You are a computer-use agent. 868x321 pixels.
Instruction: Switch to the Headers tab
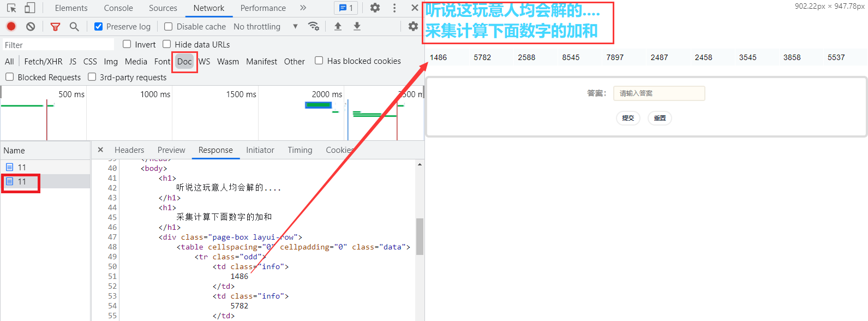coord(129,150)
